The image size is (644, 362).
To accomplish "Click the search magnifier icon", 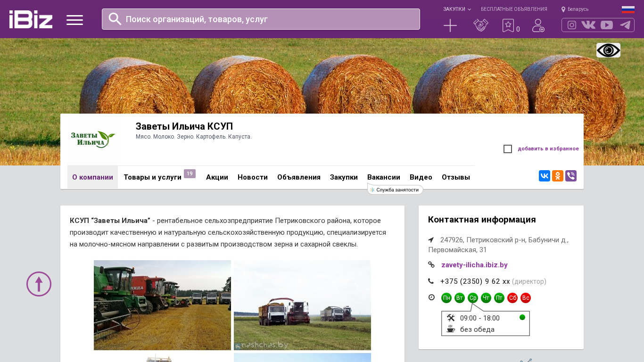I will tap(115, 19).
